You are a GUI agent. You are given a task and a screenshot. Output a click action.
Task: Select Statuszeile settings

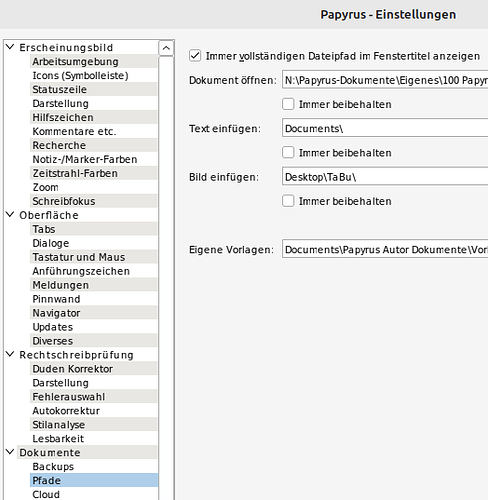94,89
